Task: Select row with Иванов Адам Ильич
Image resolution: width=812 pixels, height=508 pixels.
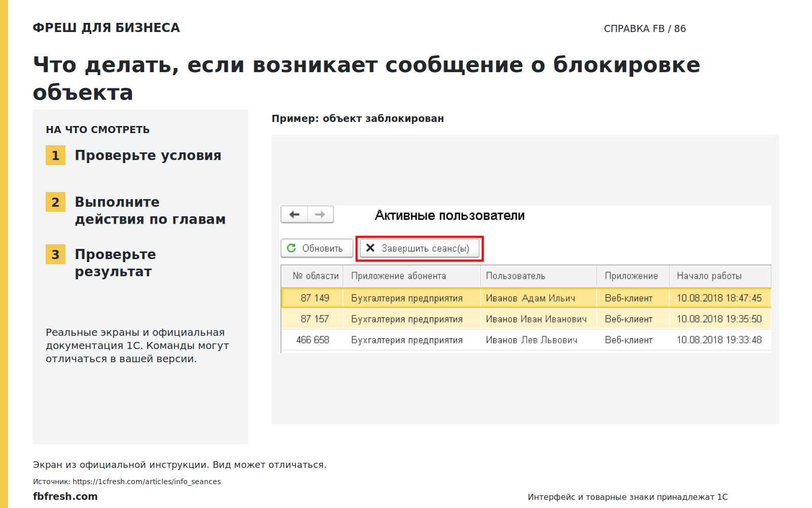Action: (x=526, y=298)
